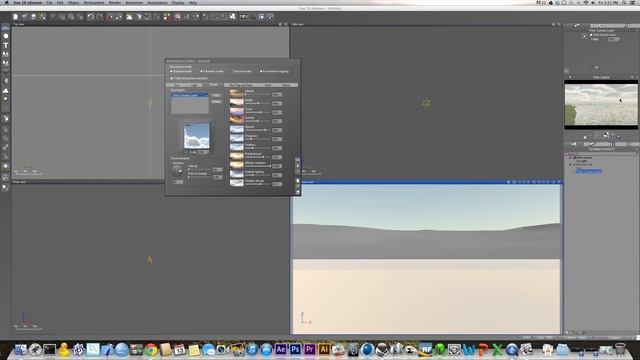This screenshot has height=360, width=640.
Task: Adjust the Feathers slider
Action: [257, 148]
